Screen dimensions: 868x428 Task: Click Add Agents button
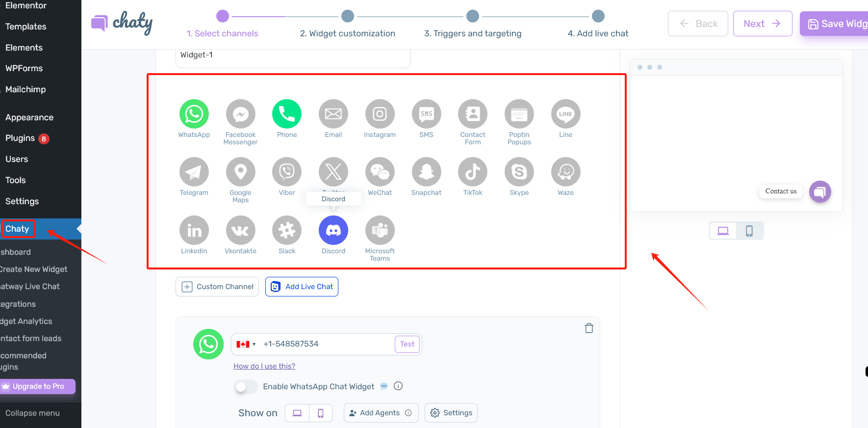pos(381,413)
